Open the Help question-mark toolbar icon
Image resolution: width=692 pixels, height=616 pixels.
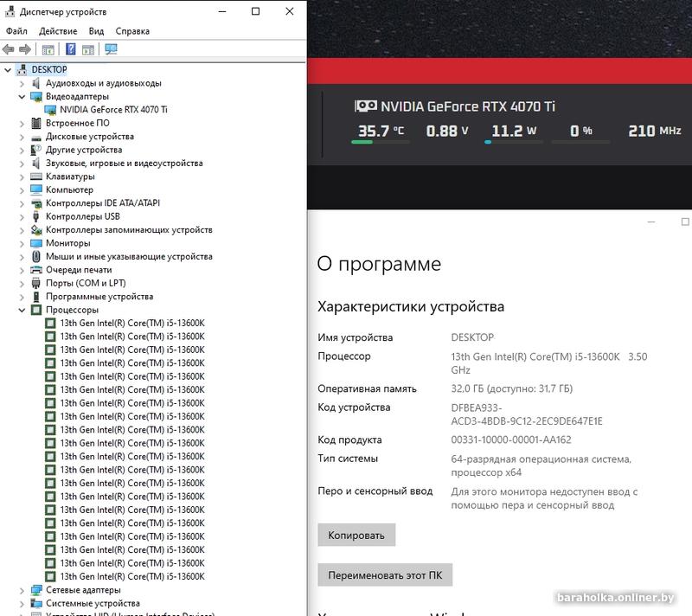71,49
